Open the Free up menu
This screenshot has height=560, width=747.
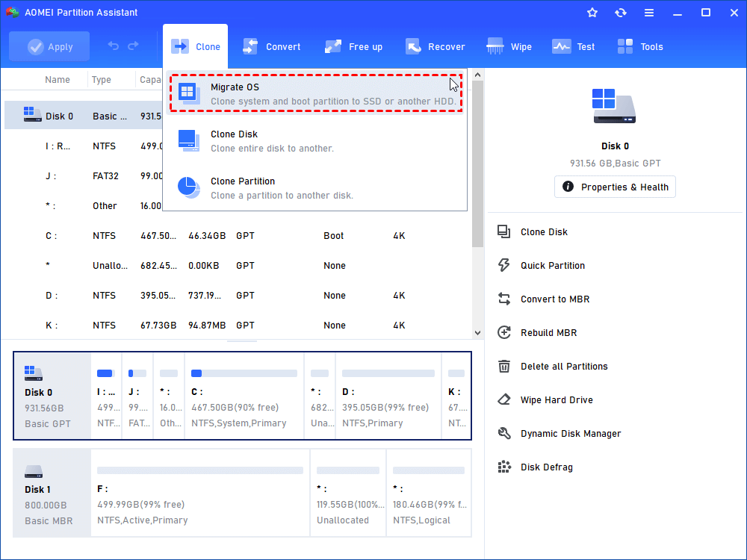click(353, 46)
